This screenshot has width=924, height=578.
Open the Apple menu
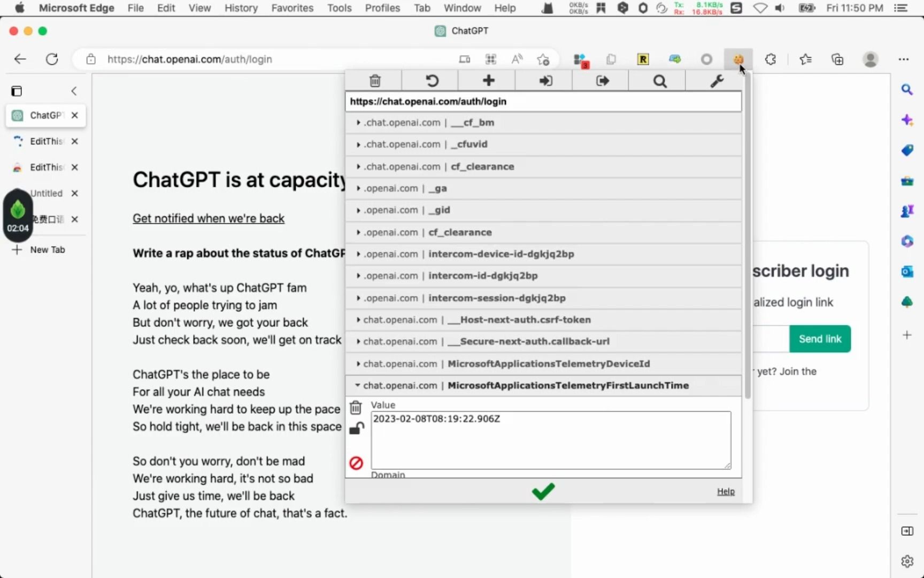click(19, 8)
